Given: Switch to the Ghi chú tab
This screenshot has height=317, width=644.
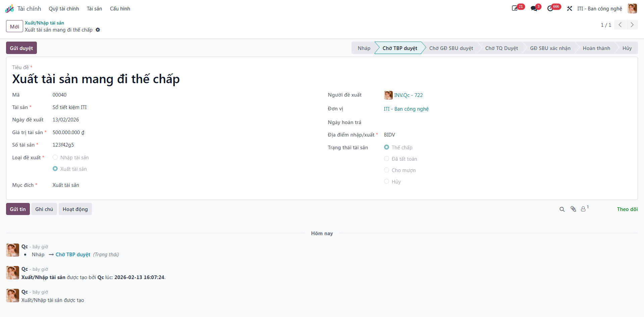Looking at the screenshot, I should point(44,209).
